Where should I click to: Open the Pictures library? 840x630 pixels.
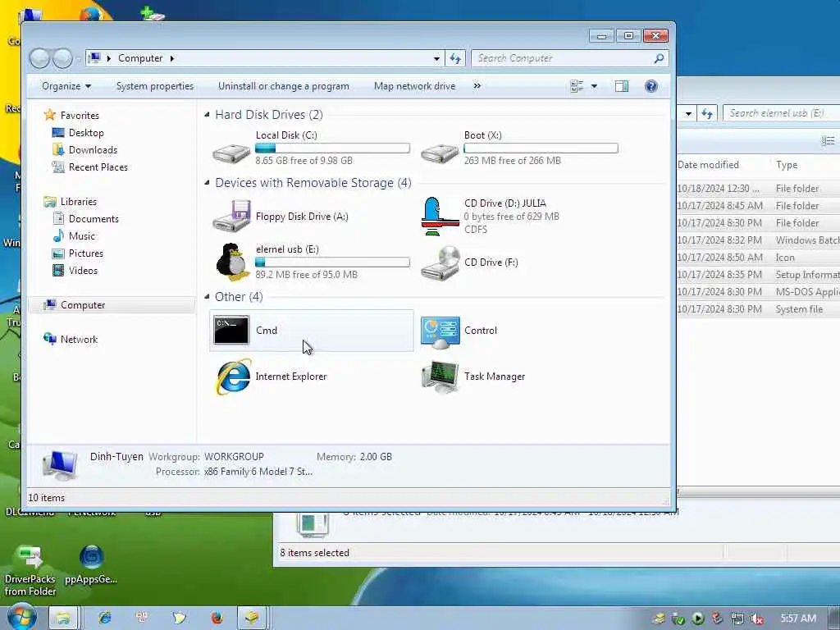click(85, 253)
